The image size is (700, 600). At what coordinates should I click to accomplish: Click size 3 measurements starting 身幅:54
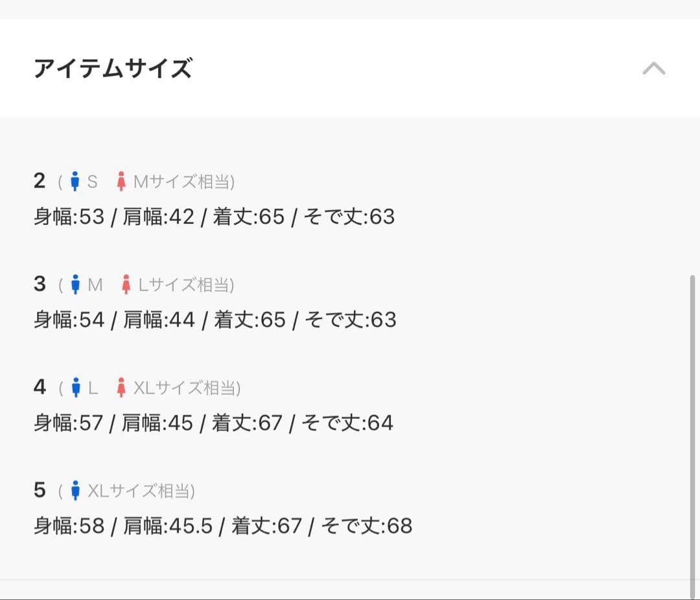(x=215, y=320)
